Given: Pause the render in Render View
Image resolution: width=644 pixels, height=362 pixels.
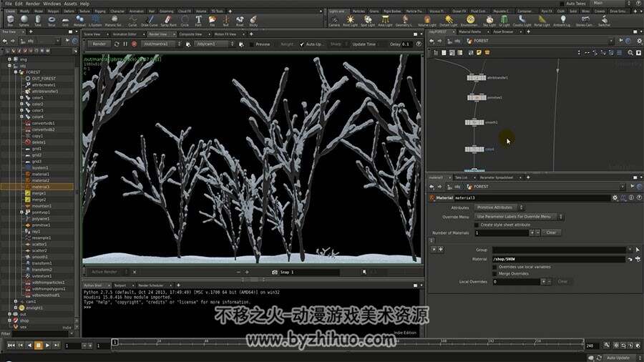Looking at the screenshot, I should tap(125, 44).
